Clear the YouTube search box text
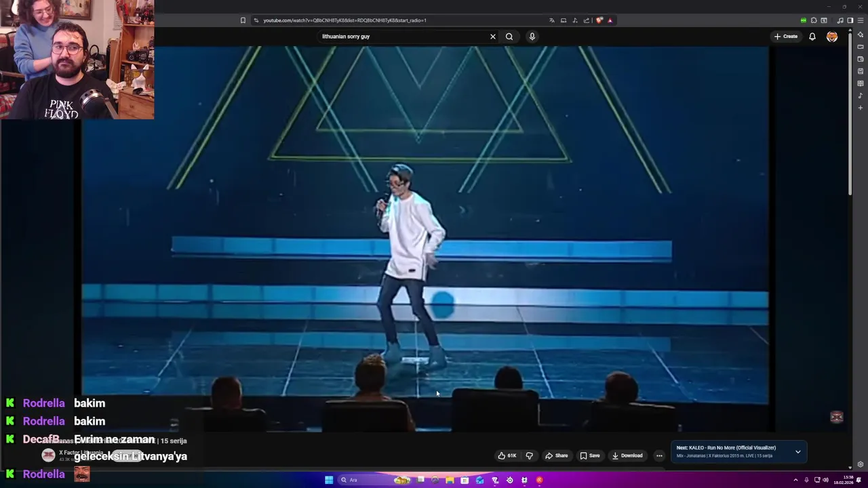This screenshot has height=488, width=868. pyautogui.click(x=493, y=37)
